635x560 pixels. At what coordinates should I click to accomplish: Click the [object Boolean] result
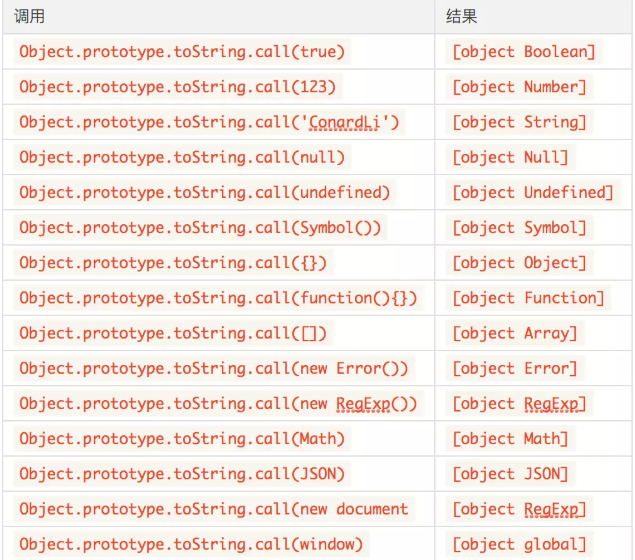point(524,52)
